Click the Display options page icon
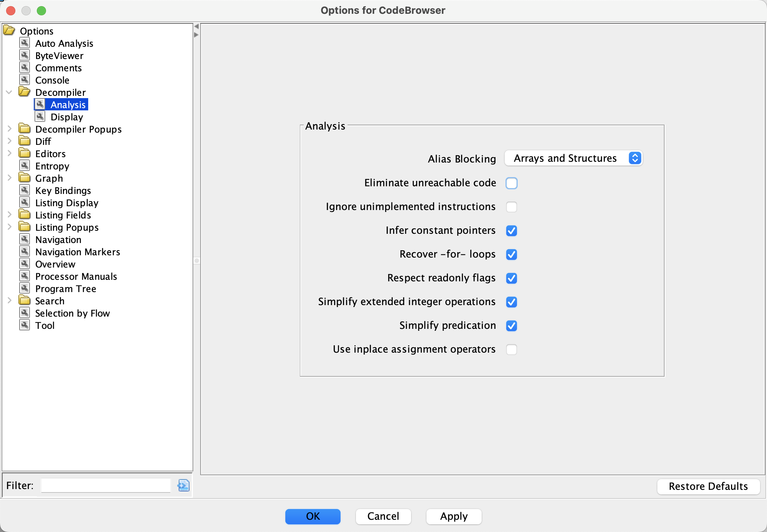The image size is (767, 532). 40,117
